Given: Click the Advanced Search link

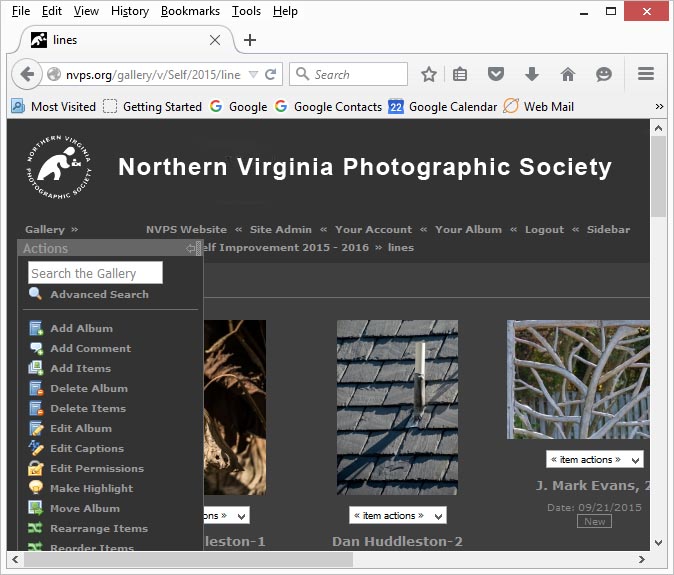Looking at the screenshot, I should click(x=99, y=295).
